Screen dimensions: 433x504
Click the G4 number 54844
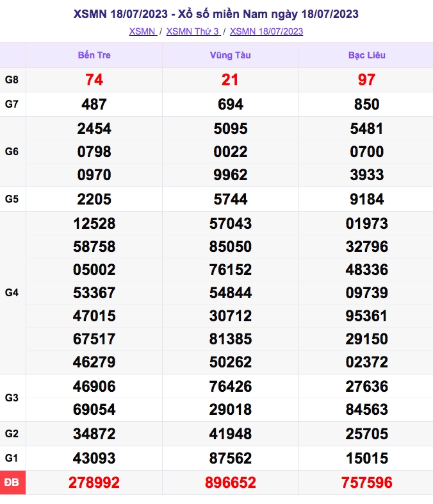pyautogui.click(x=231, y=293)
